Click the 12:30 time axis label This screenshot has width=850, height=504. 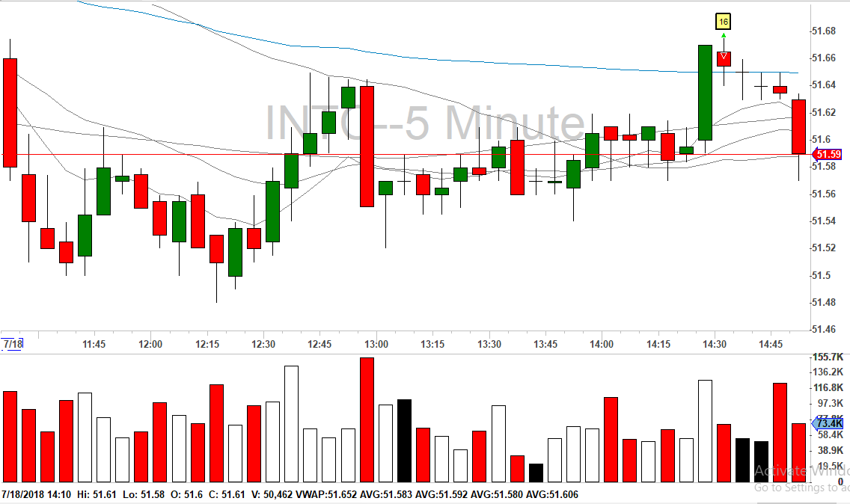click(263, 344)
